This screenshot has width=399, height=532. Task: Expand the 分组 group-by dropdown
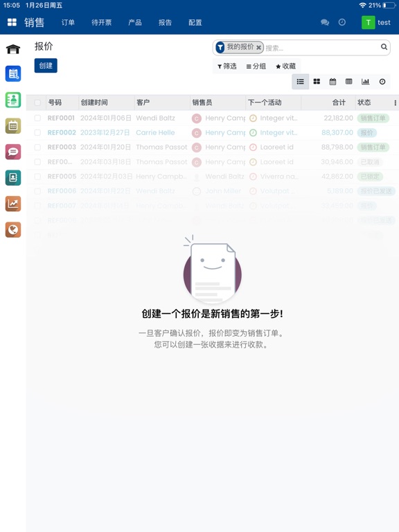tap(256, 66)
